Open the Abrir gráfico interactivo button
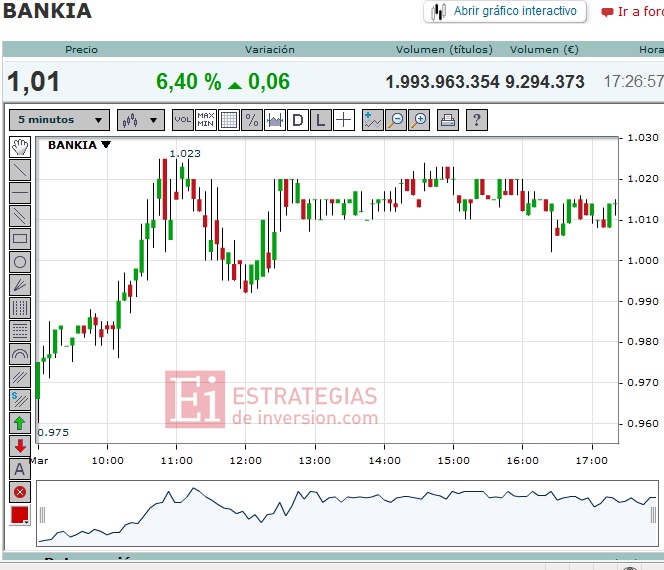The width and height of the screenshot is (664, 570). pos(505,11)
